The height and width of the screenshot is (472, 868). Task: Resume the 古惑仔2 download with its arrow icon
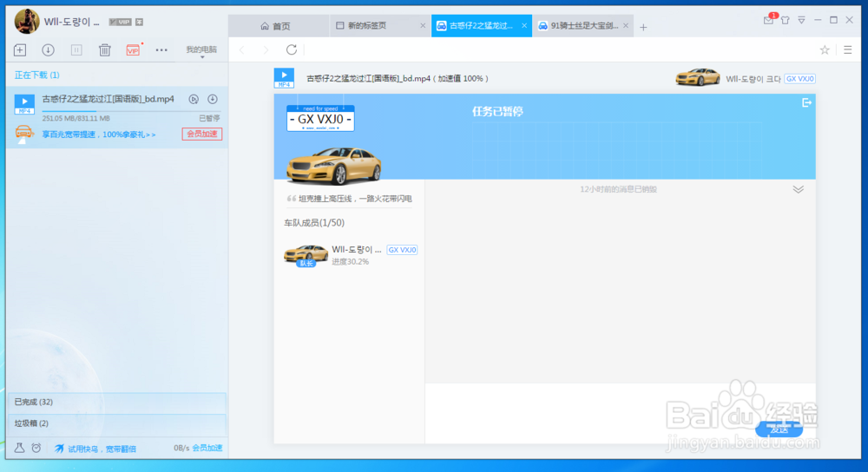[x=213, y=100]
